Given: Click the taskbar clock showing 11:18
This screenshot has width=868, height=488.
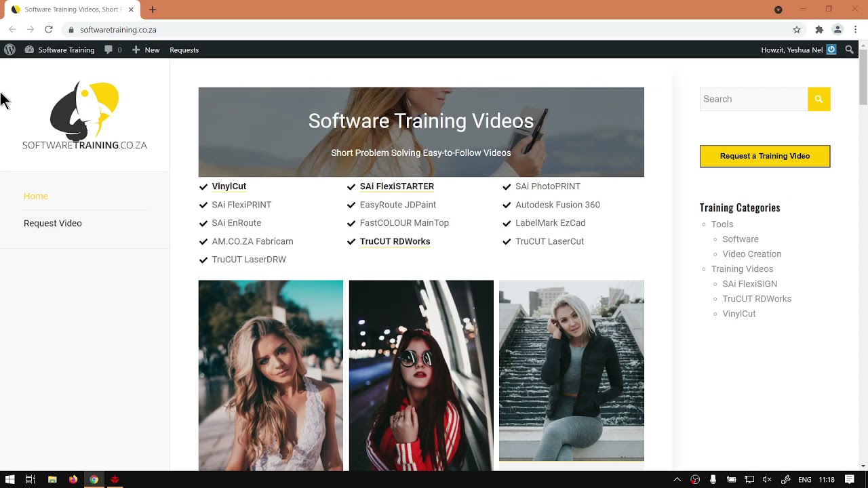Looking at the screenshot, I should tap(827, 479).
